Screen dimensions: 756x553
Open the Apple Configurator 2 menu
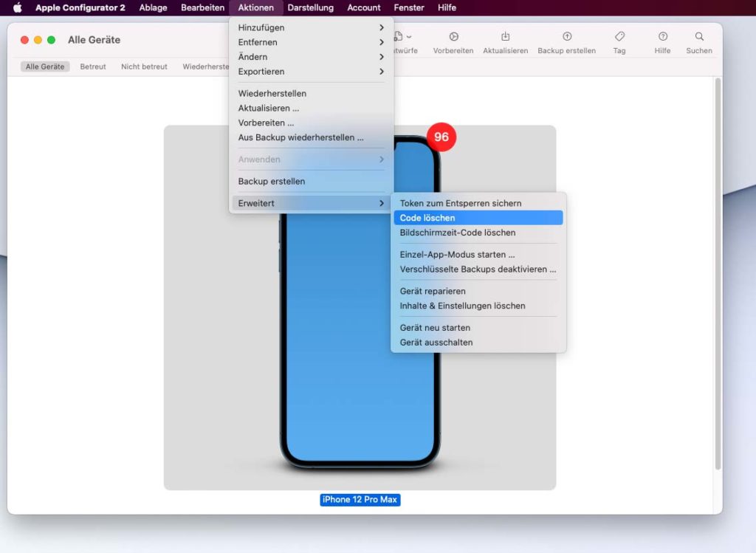[80, 7]
